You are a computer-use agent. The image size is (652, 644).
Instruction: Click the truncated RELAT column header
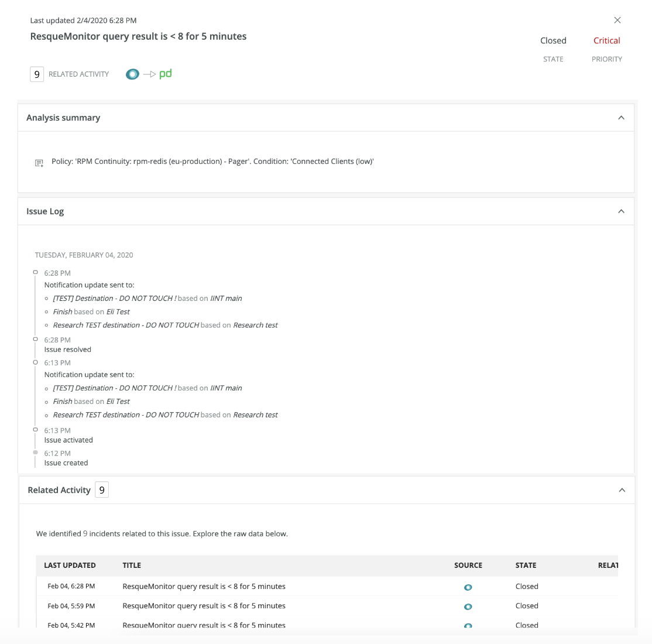pos(608,566)
